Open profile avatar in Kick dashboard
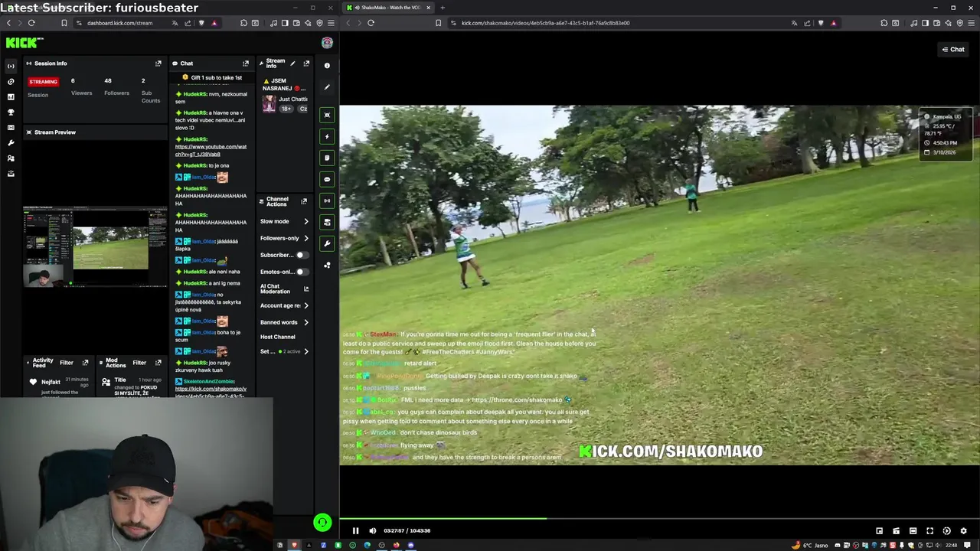 point(327,43)
